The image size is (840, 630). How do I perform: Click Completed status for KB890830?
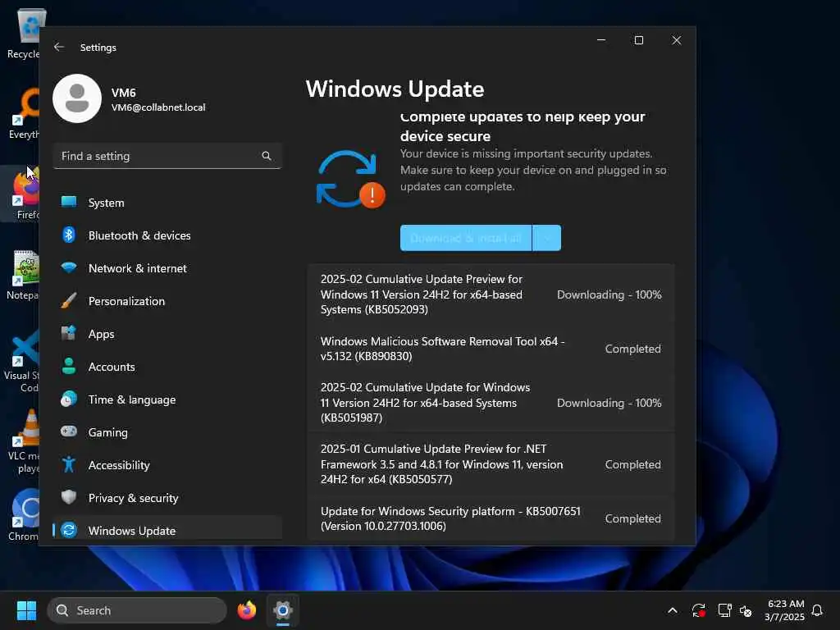tap(632, 349)
